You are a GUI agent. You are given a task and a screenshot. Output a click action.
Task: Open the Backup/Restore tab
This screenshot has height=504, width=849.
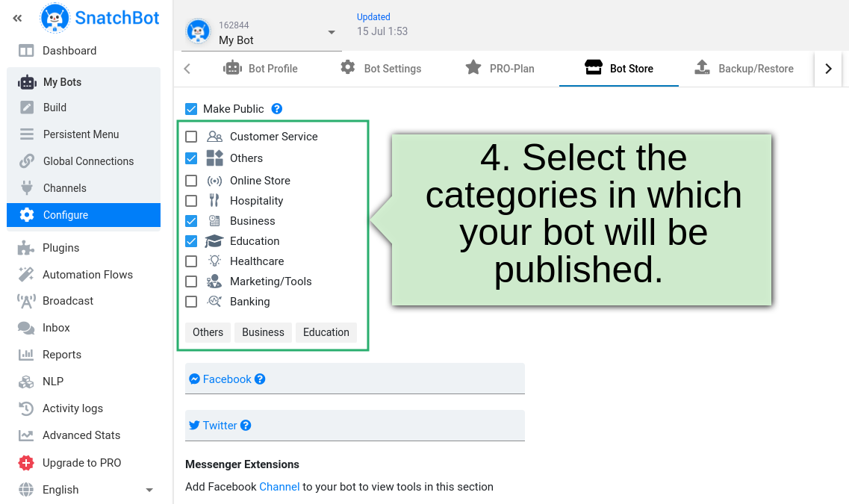click(744, 69)
